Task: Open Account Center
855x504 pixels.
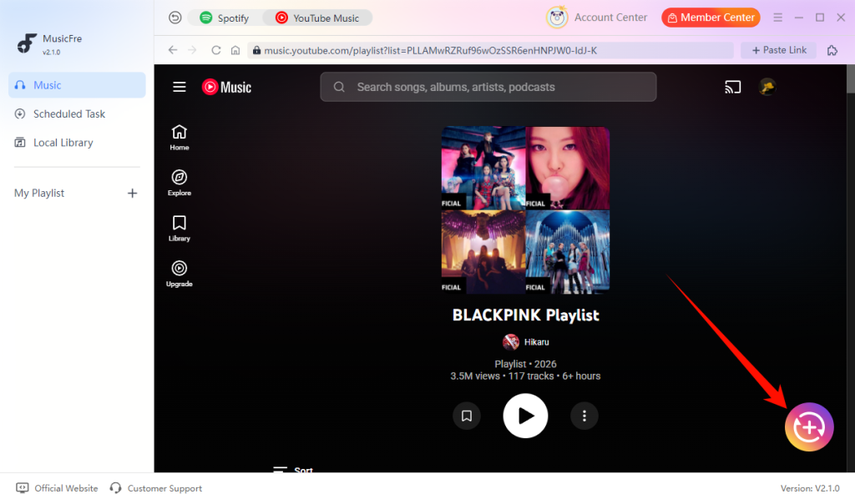Action: coord(610,18)
